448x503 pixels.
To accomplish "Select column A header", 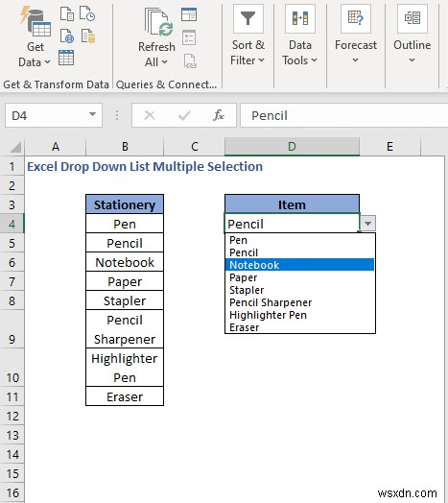I will coord(55,147).
